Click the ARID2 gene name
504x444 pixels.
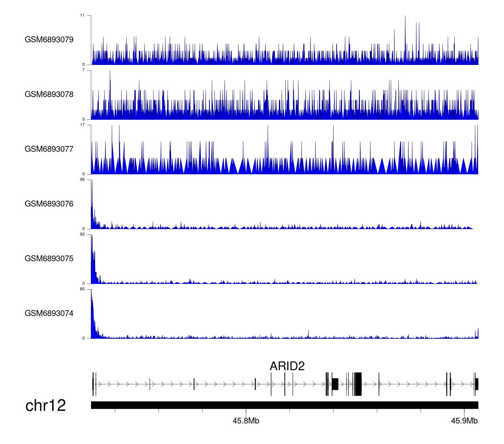[287, 366]
